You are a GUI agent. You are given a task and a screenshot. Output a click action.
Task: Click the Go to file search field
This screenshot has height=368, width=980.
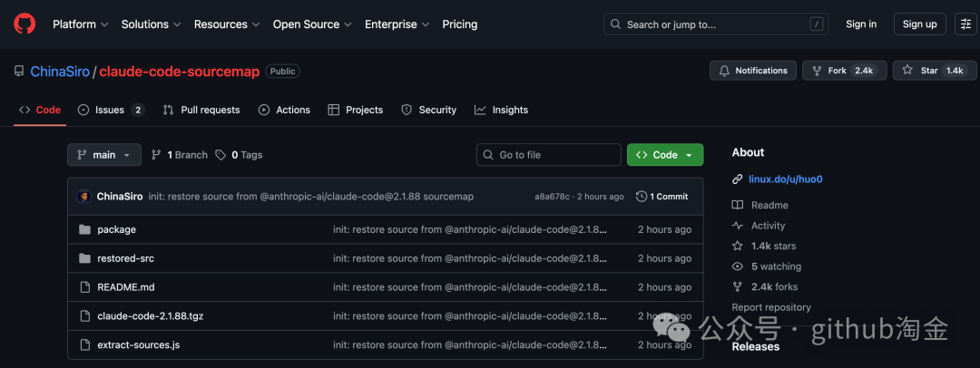(549, 155)
